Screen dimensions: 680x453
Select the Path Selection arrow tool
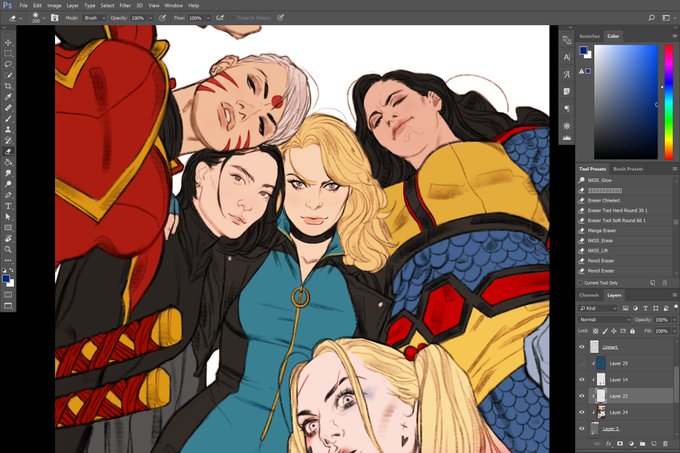[x=8, y=217]
